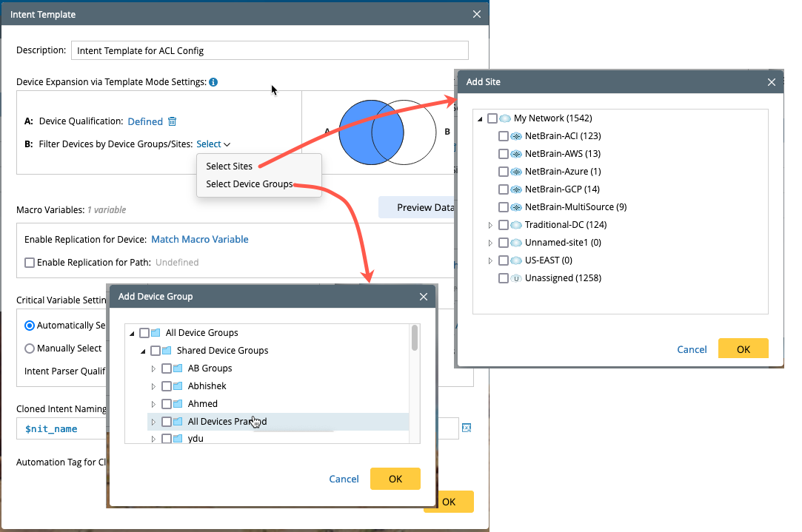Open the Select dropdown for Device Groups/Sites
Image resolution: width=802 pixels, height=532 pixels.
click(x=213, y=144)
